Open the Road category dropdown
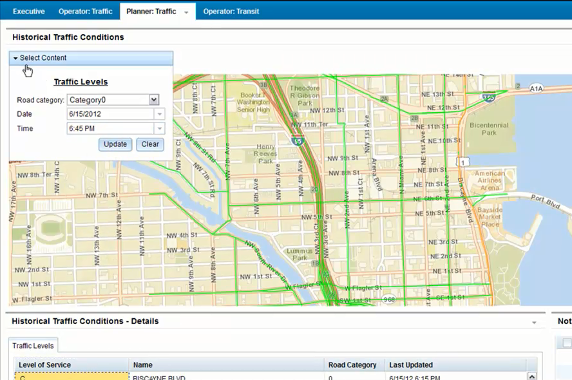This screenshot has height=380, width=572. point(154,100)
